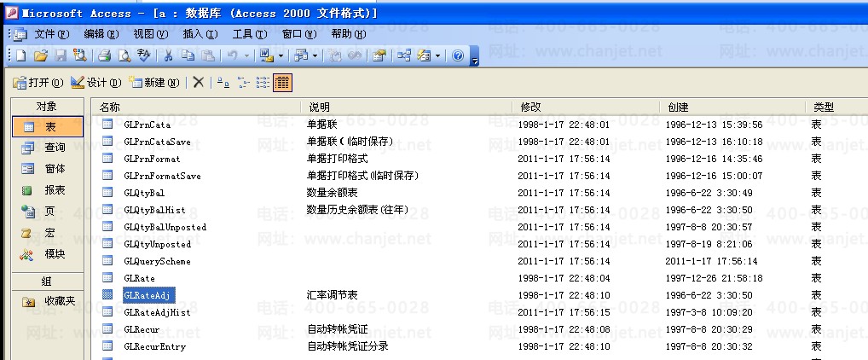Select the GLPrnFormat table
Screen dimensions: 868x360
pos(152,159)
